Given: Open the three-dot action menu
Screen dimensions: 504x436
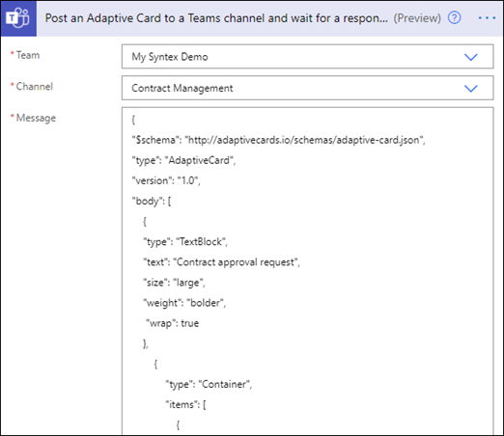Looking at the screenshot, I should pos(487,18).
